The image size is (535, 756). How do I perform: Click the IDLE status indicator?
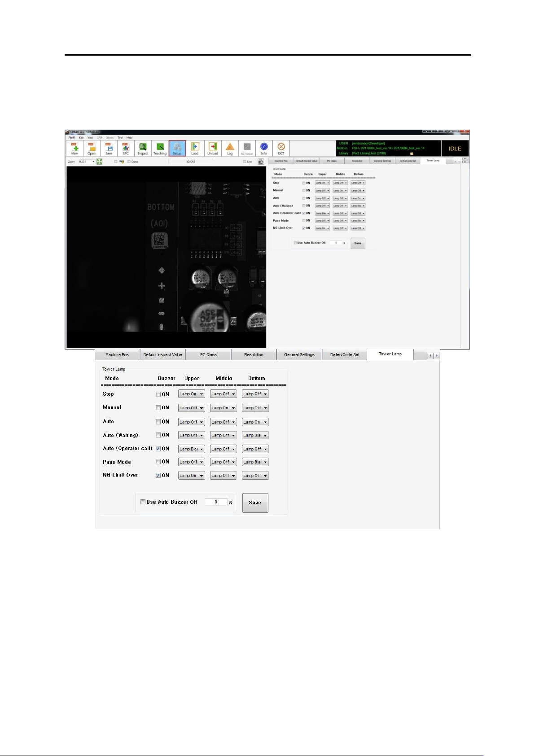coord(455,149)
